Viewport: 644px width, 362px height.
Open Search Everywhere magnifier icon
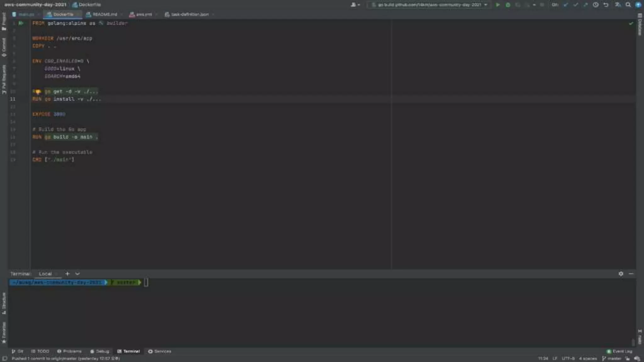pyautogui.click(x=628, y=5)
